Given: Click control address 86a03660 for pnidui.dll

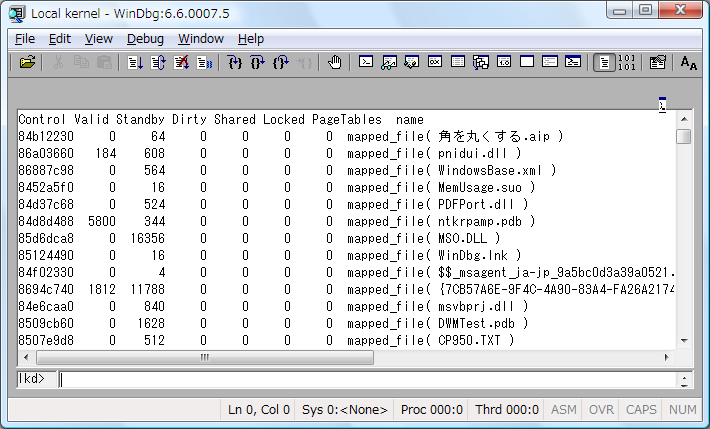Looking at the screenshot, I should (46, 154).
